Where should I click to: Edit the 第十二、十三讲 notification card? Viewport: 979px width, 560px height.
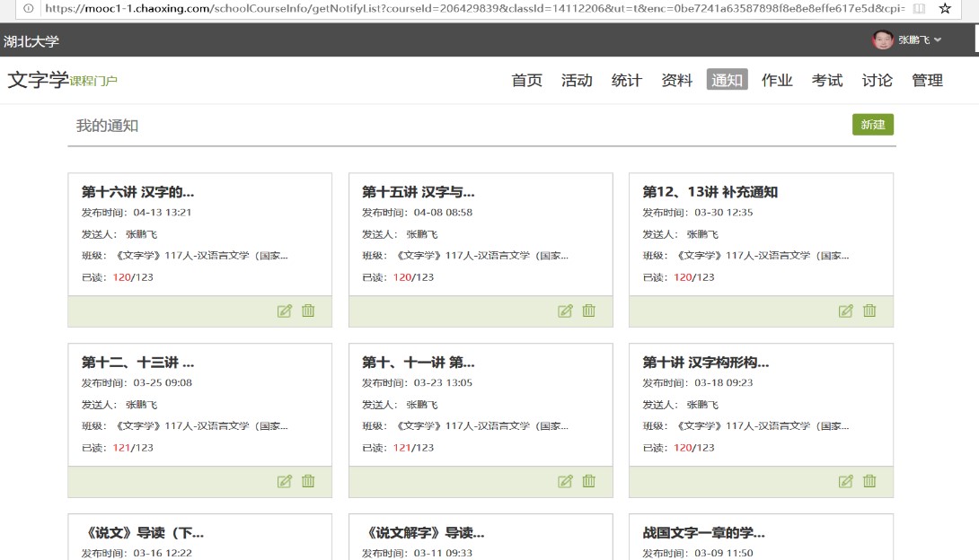285,482
